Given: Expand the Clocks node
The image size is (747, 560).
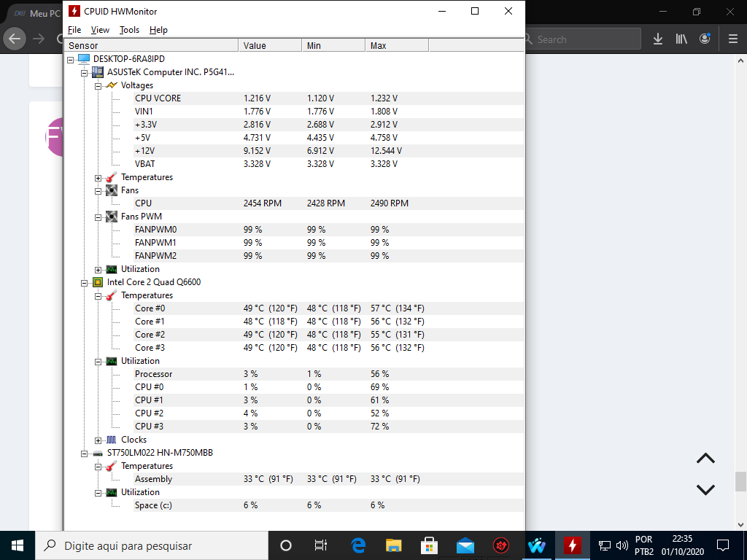Looking at the screenshot, I should (x=98, y=440).
